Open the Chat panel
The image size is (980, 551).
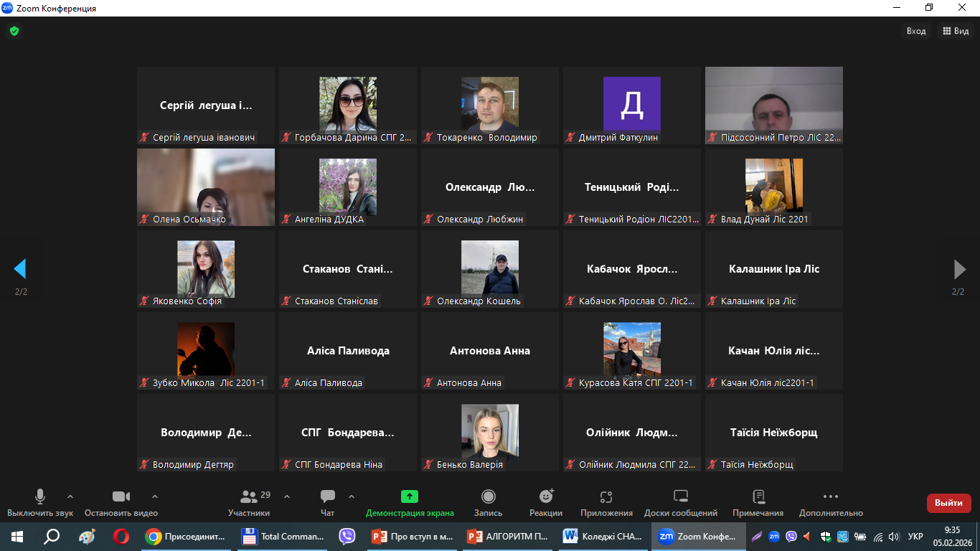[x=328, y=502]
